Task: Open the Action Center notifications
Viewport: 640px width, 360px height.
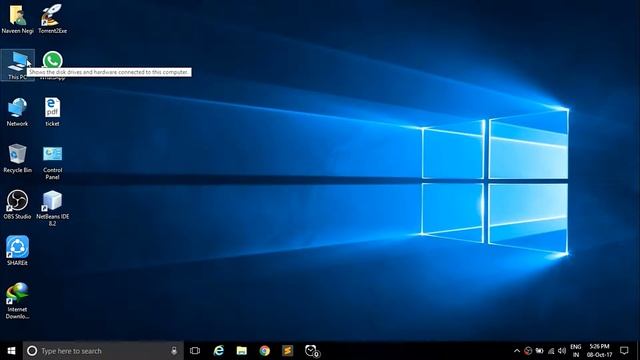Action: coord(624,351)
